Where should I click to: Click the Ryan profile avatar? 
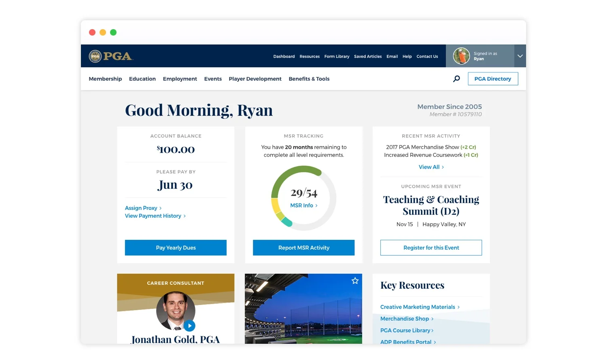click(461, 56)
